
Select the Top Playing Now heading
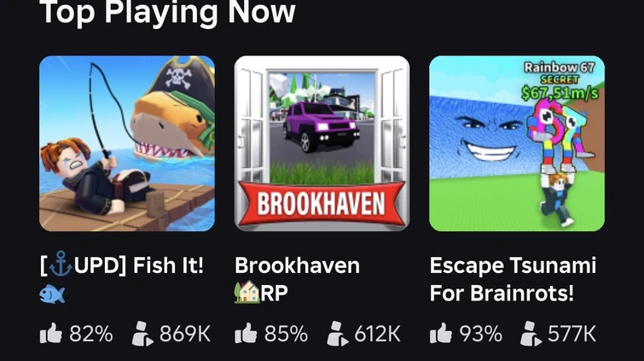click(x=167, y=12)
